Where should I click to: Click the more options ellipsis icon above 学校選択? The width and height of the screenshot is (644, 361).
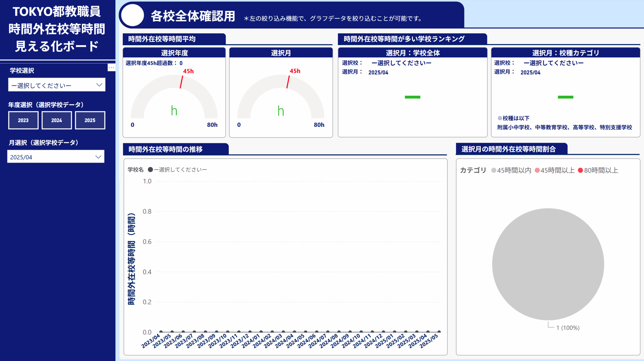click(111, 67)
